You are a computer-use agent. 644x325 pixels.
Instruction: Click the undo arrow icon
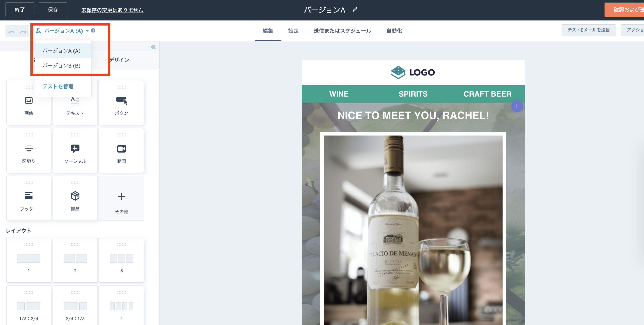[11, 32]
